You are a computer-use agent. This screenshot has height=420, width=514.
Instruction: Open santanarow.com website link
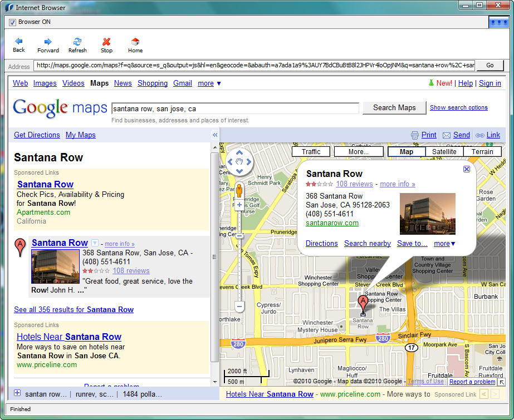332,223
